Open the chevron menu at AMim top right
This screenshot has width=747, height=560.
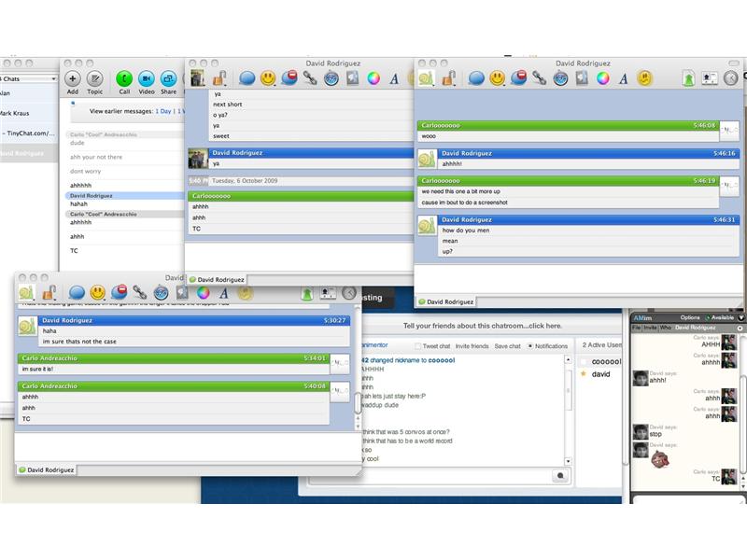[x=740, y=317]
